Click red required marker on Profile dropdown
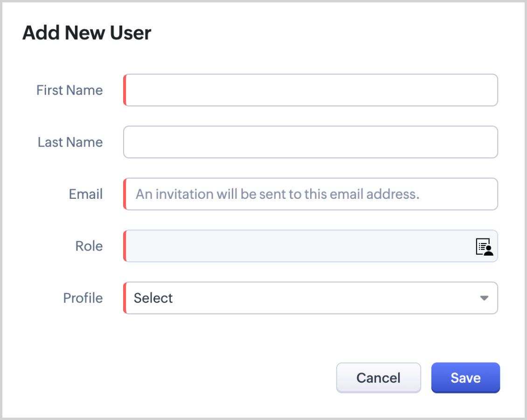This screenshot has height=420, width=527. click(x=125, y=298)
